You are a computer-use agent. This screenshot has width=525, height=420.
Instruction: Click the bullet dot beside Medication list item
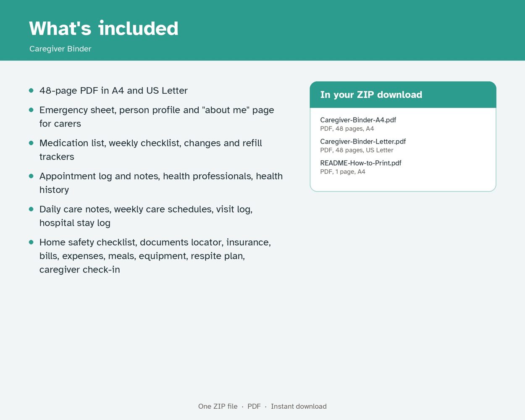point(31,143)
